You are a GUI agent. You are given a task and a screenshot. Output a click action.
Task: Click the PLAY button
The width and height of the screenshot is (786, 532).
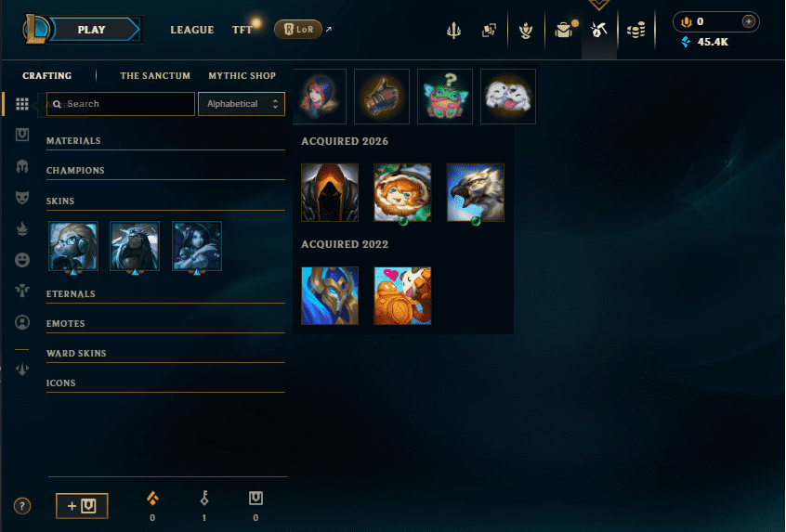(x=91, y=30)
